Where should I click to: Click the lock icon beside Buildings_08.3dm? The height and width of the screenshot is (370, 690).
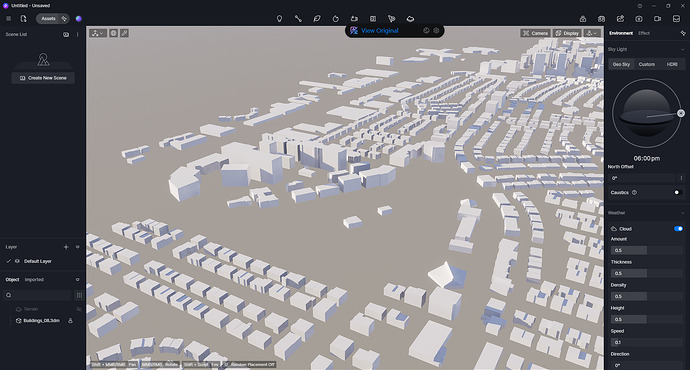[70, 321]
